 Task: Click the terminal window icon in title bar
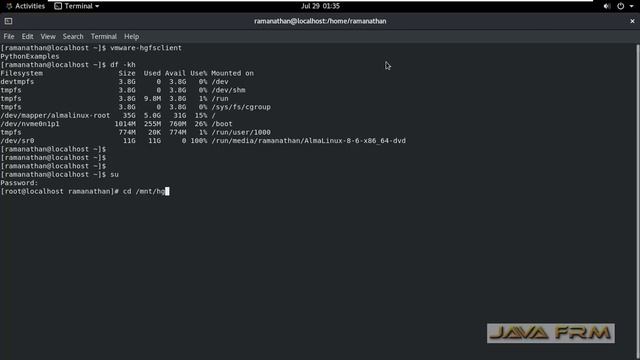tap(9, 21)
